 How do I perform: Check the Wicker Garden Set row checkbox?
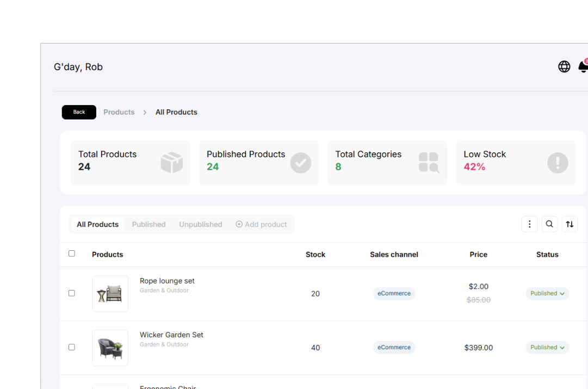point(72,347)
